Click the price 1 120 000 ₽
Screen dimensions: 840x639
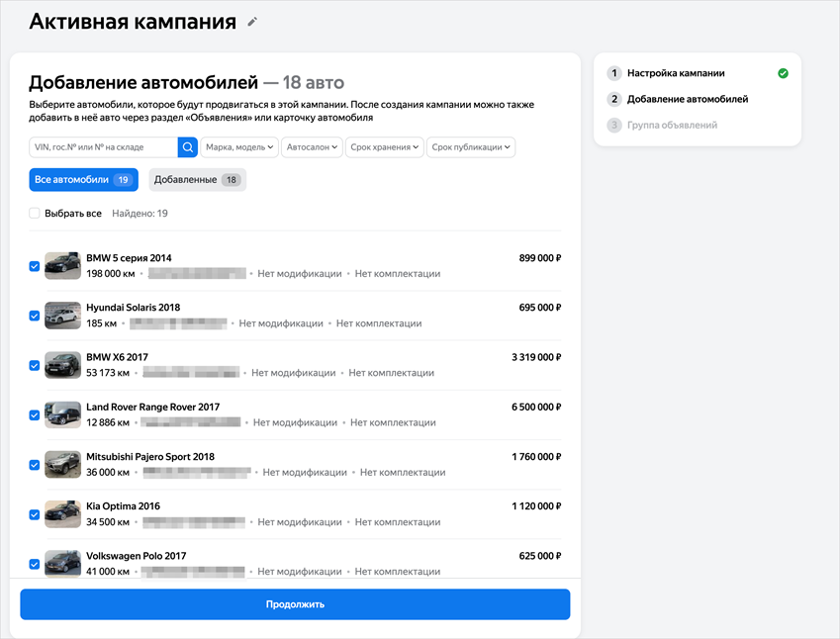tap(536, 506)
